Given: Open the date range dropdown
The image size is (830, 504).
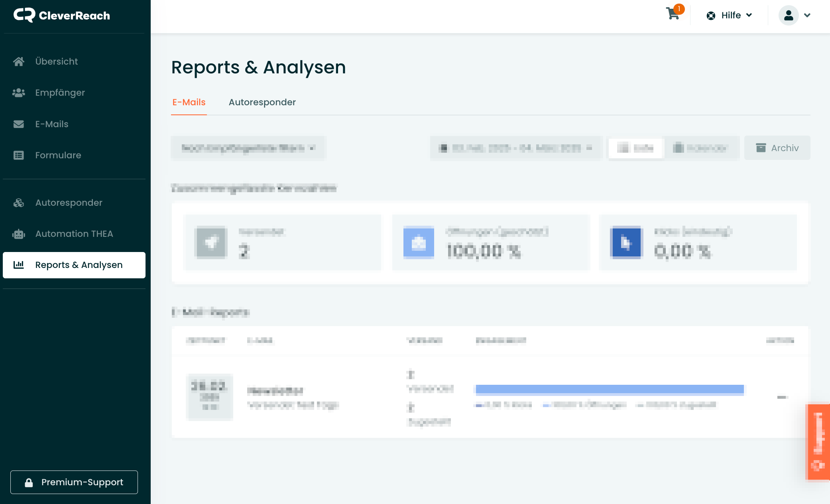Looking at the screenshot, I should coord(516,148).
